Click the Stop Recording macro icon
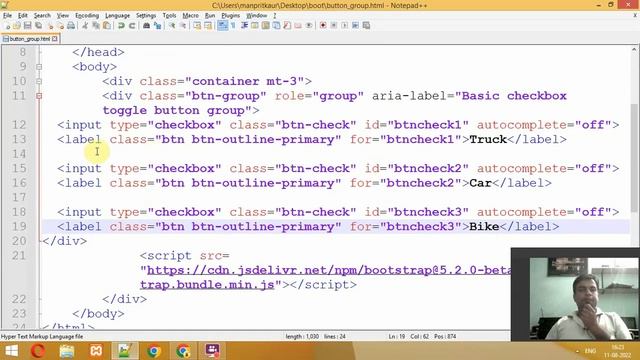This screenshot has width=640, height=360. click(x=333, y=25)
